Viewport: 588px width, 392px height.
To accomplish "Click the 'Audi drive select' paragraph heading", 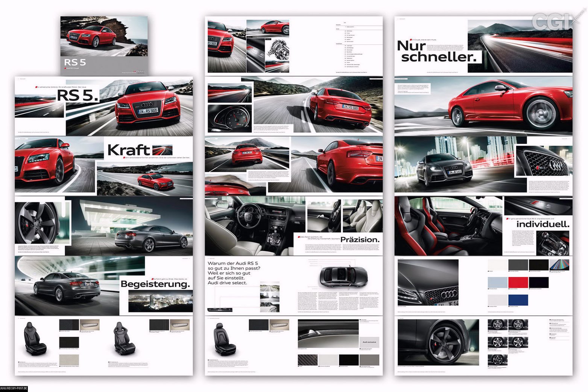I will [x=234, y=273].
